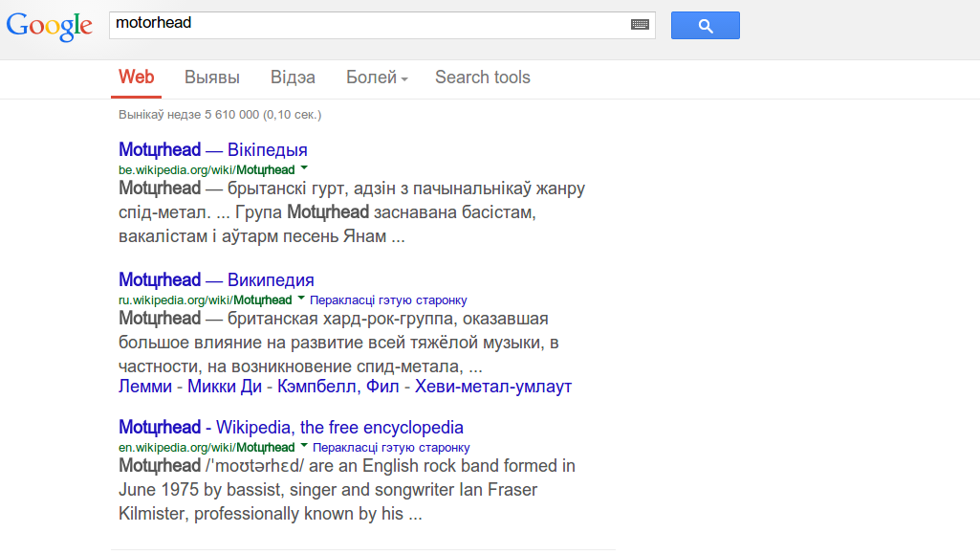Switch to the Web tab
The width and height of the screenshot is (980, 555).
136,78
